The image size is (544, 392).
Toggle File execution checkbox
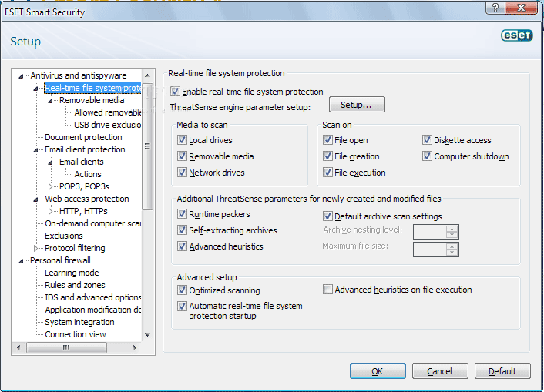pyautogui.click(x=327, y=172)
